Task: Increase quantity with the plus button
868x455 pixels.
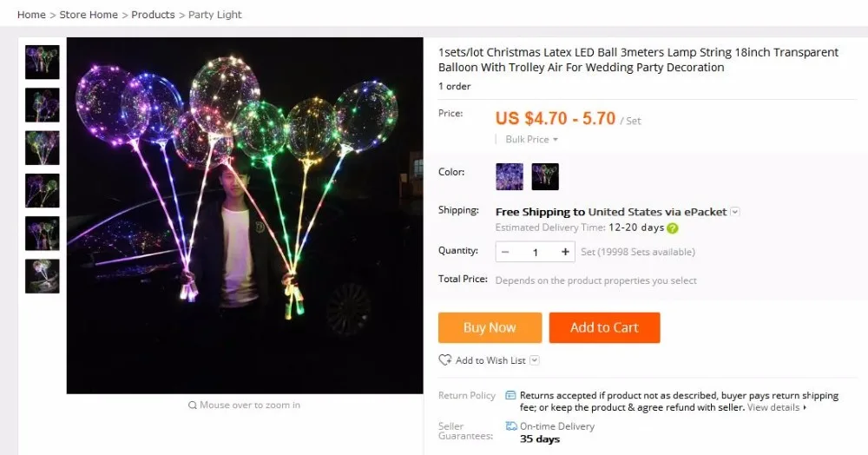Action: (x=565, y=252)
